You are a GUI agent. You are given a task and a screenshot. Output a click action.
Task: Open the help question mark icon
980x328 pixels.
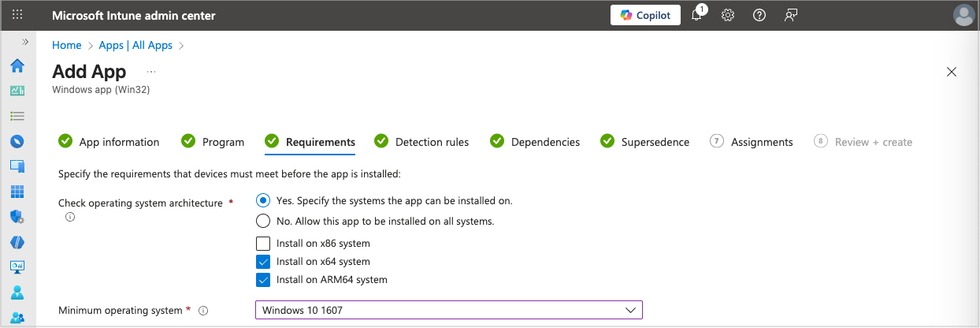tap(759, 16)
